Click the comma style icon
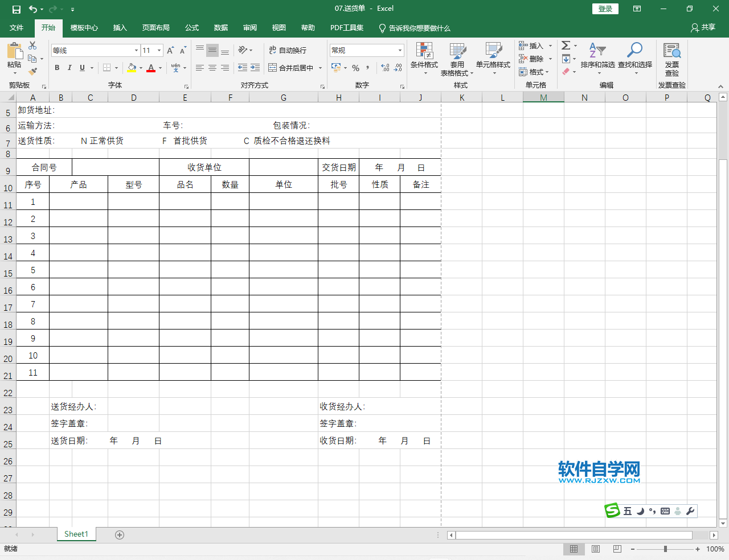 click(x=368, y=68)
